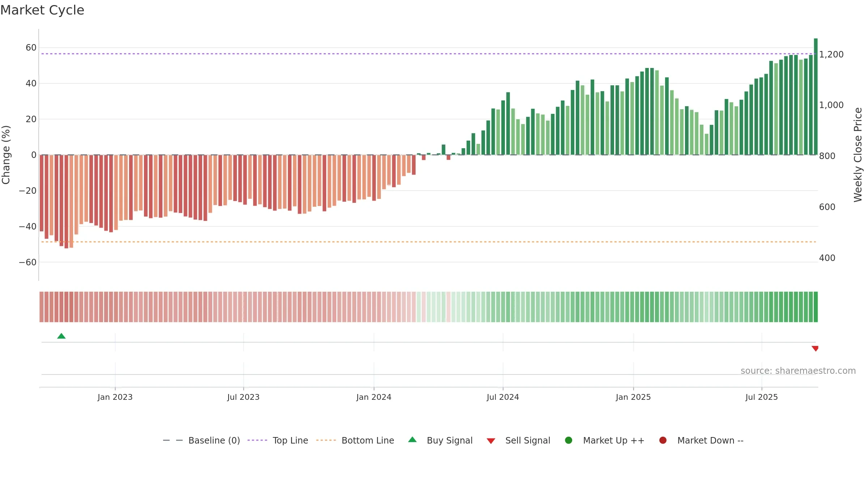Click the Jul 2023 axis label
The width and height of the screenshot is (868, 488).
[x=243, y=397]
